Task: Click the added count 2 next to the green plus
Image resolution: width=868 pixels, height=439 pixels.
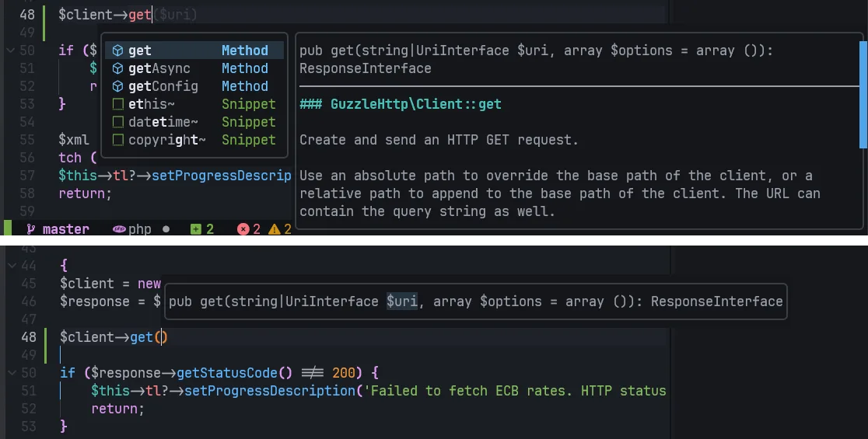Action: [210, 229]
